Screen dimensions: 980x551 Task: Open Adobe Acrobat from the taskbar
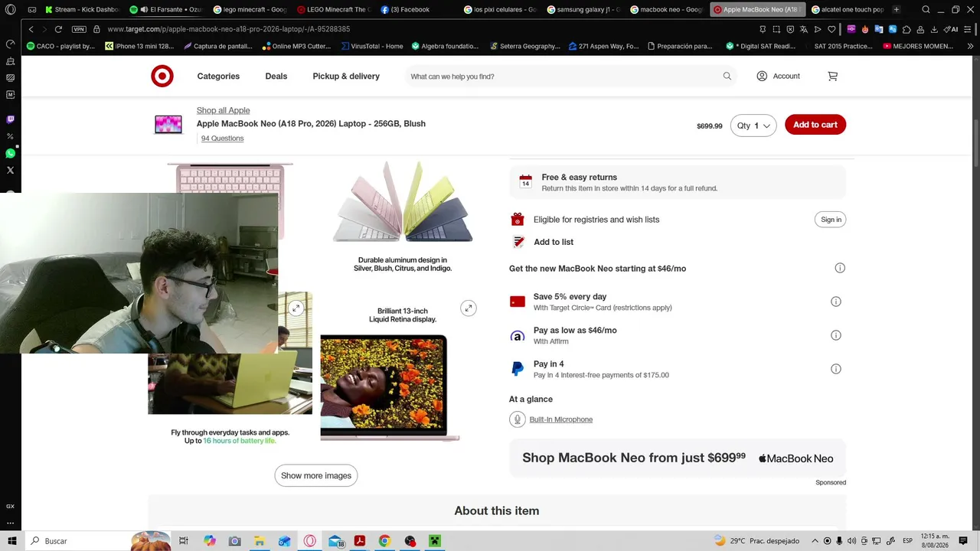point(360,541)
